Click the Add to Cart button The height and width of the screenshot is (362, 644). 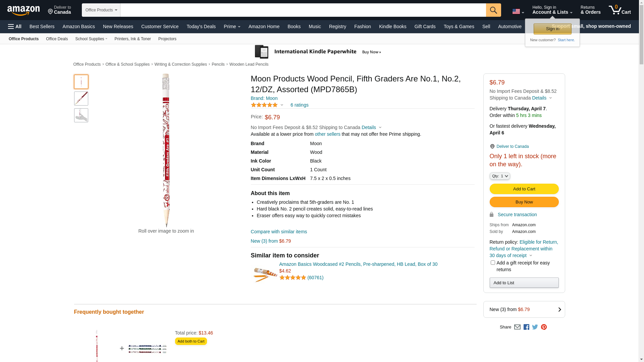(x=524, y=189)
